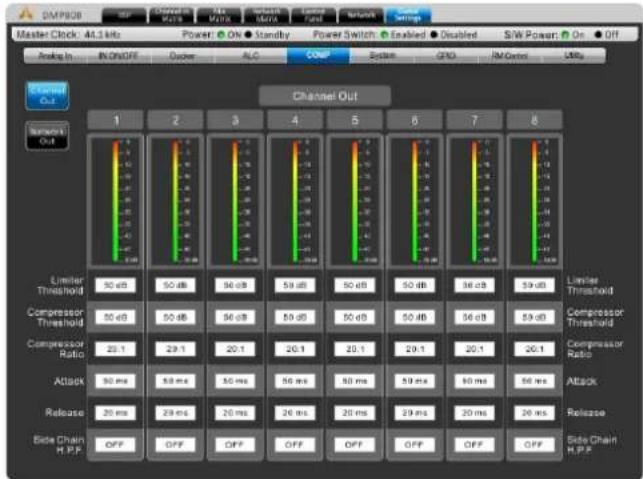Switch to the System sub-tab

[382, 56]
